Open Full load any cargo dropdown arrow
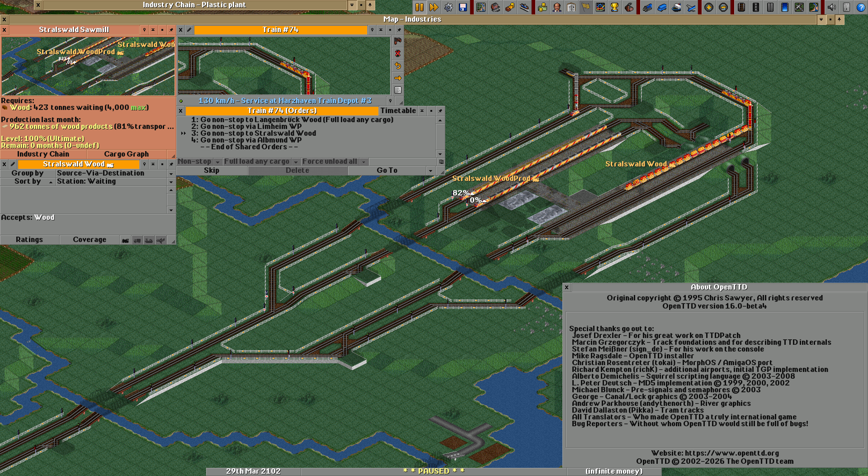The image size is (868, 476). (x=296, y=162)
